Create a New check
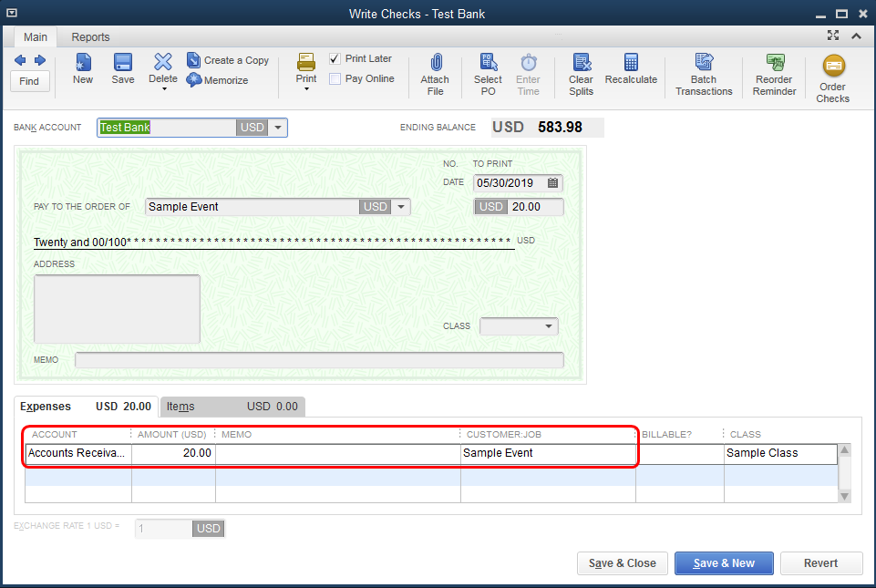Screen dimensions: 876x588 83,69
